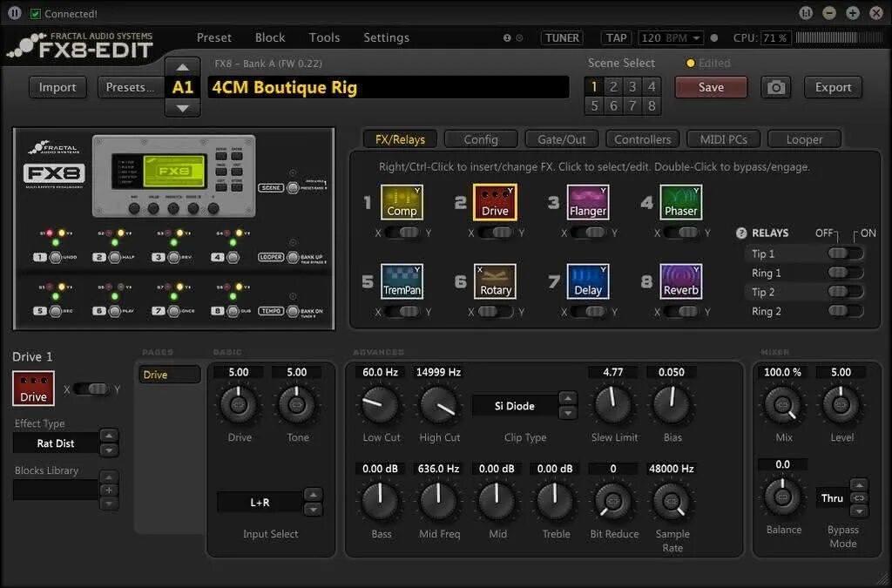
Task: Select the Delay effect block
Action: 588,280
